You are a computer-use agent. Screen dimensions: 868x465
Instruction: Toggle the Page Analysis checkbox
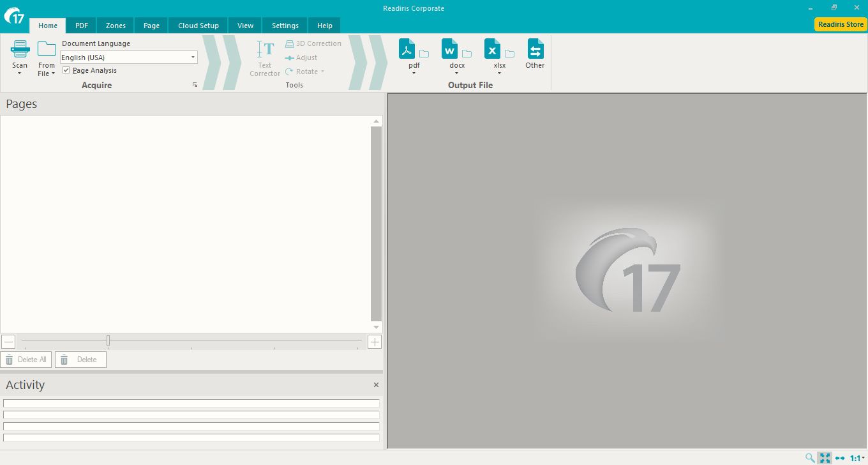[66, 70]
